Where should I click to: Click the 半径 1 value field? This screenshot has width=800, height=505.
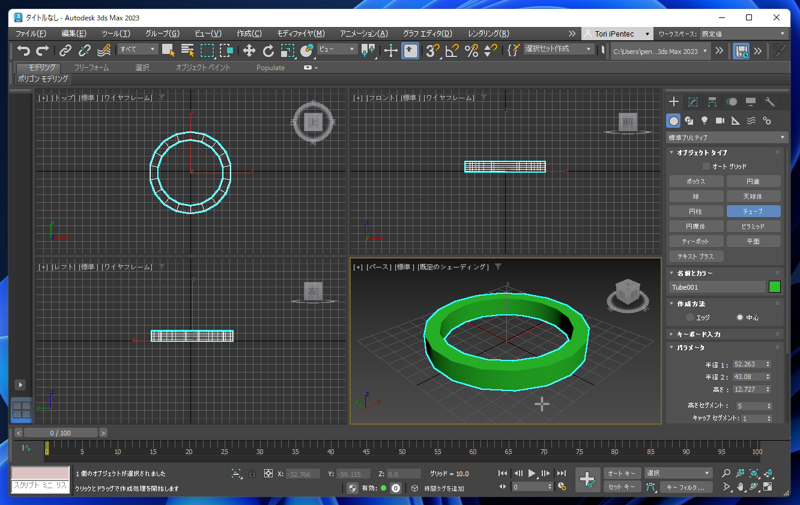pos(748,364)
